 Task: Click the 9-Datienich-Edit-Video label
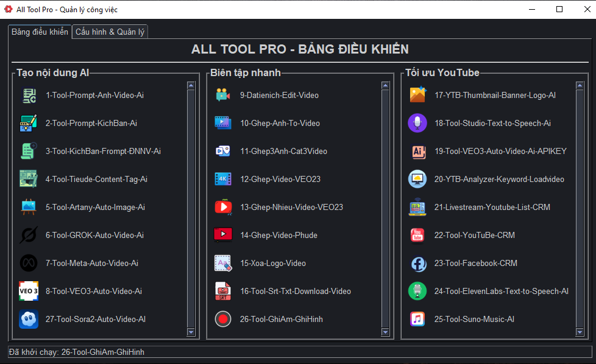pos(279,96)
